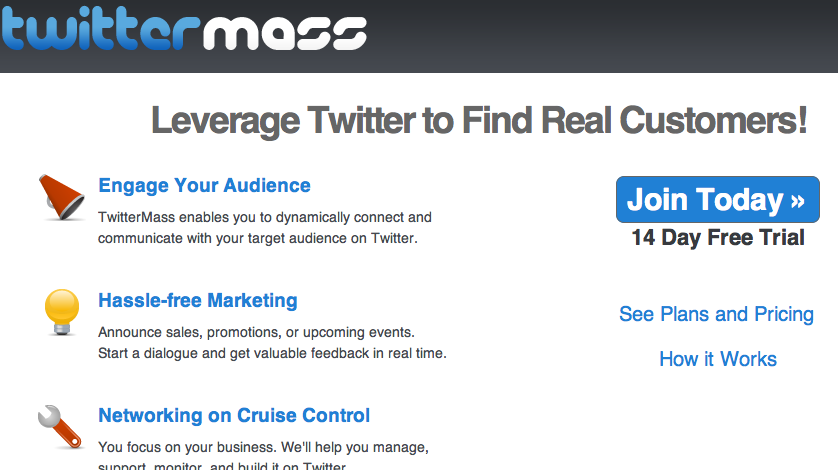The width and height of the screenshot is (838, 470).
Task: Click the Announce sales, promotions text line
Action: coord(256,333)
